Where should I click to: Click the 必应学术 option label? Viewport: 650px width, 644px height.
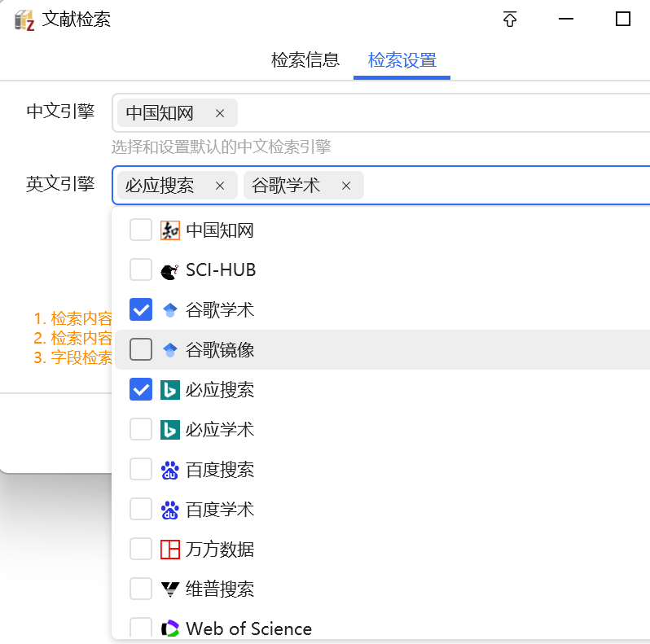[x=220, y=430]
